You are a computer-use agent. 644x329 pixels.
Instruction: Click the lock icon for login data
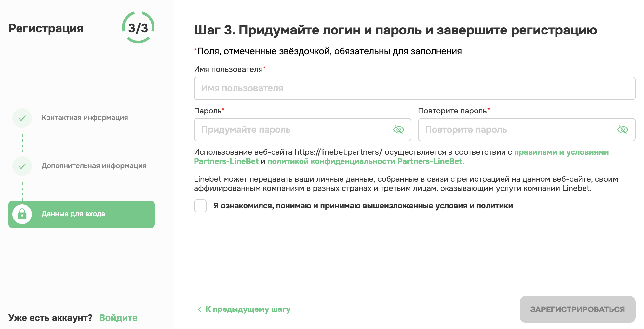[22, 214]
